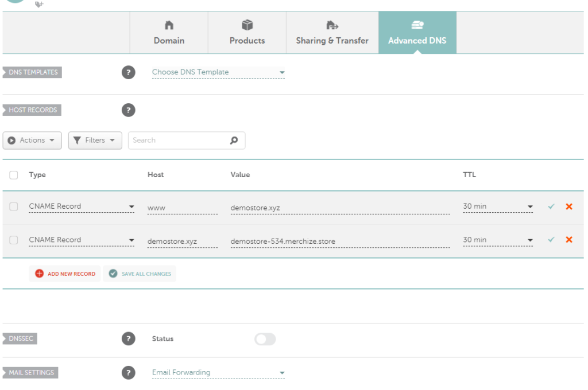588x390 pixels.
Task: Click the DNS Templates help question mark icon
Action: (128, 72)
